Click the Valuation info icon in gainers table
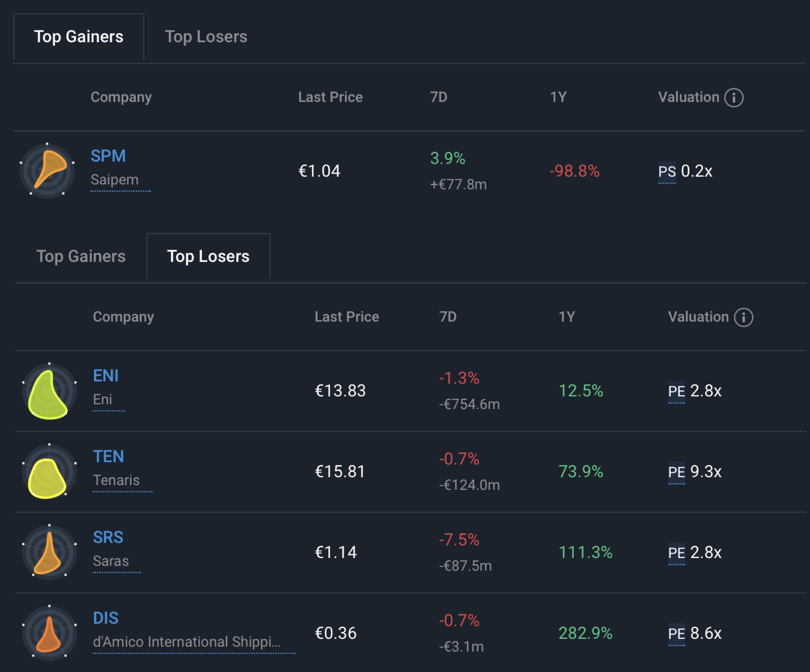The height and width of the screenshot is (672, 810). coord(734,97)
